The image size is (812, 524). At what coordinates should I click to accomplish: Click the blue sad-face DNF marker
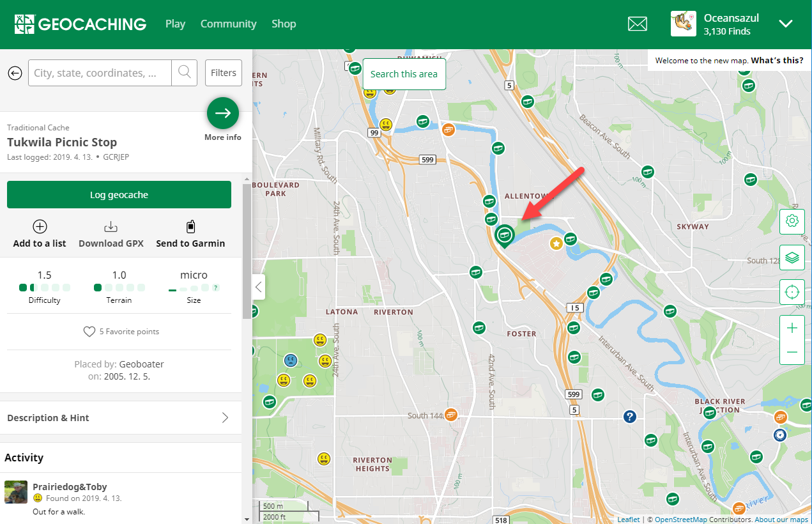(x=291, y=360)
